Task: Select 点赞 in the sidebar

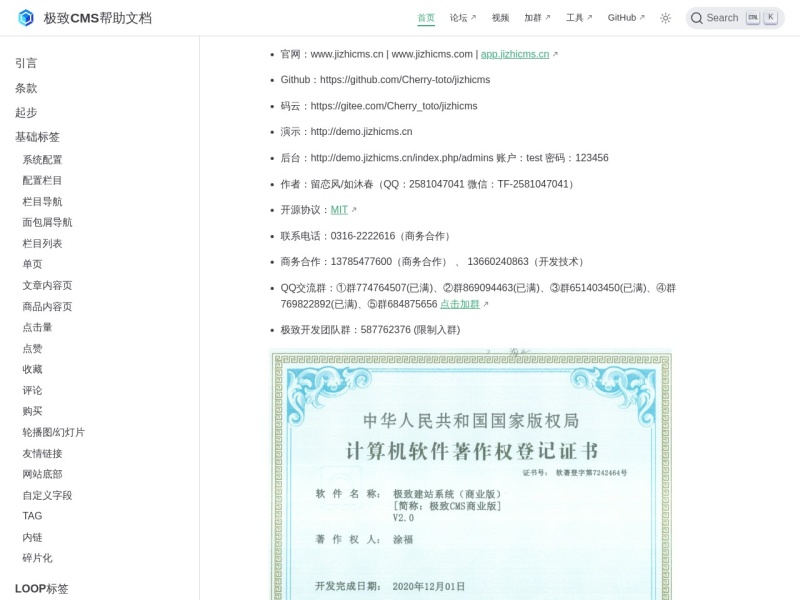Action: [32, 348]
